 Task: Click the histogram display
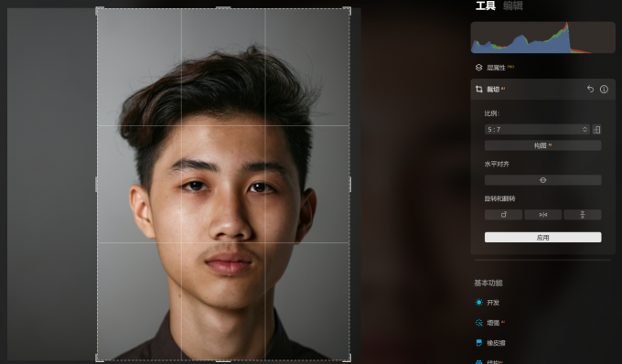click(542, 37)
